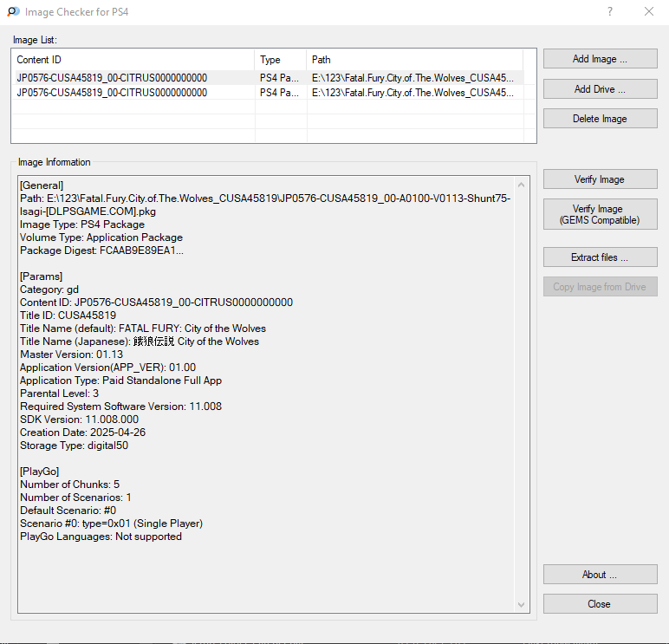This screenshot has height=644, width=669.
Task: Click the Title ID: CUSA45819 line
Action: [68, 315]
